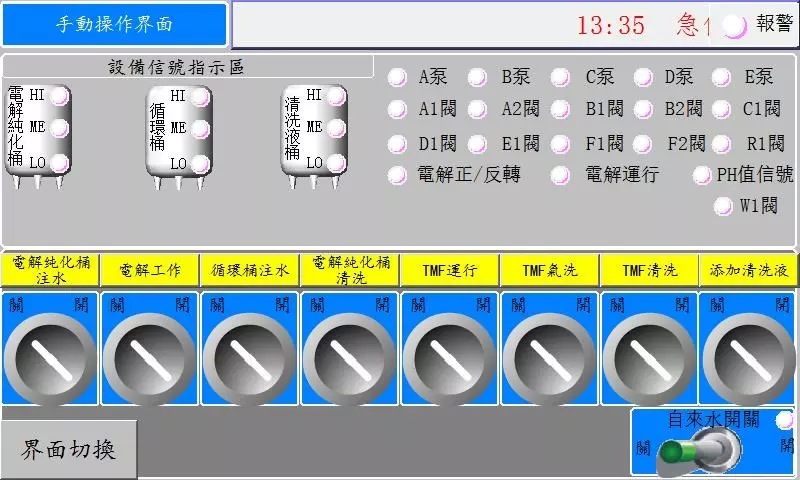Screen dimensions: 800x480
Task: Turn the TMF清洗 rotary switch
Action: click(649, 360)
